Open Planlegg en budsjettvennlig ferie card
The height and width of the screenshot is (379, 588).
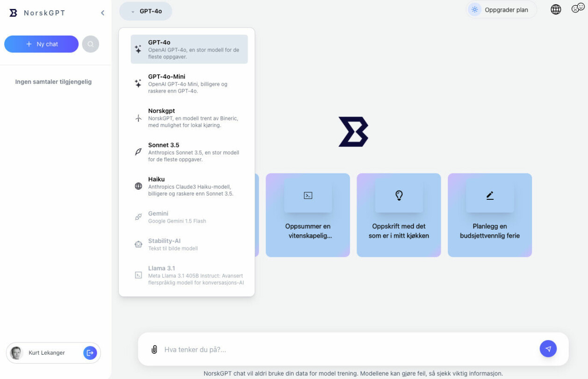point(490,215)
